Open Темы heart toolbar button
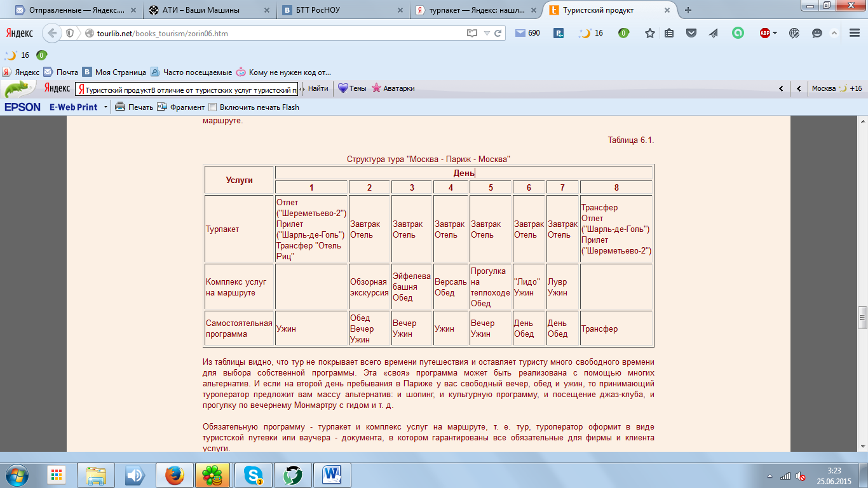Viewport: 868px width, 488px height. pyautogui.click(x=352, y=88)
